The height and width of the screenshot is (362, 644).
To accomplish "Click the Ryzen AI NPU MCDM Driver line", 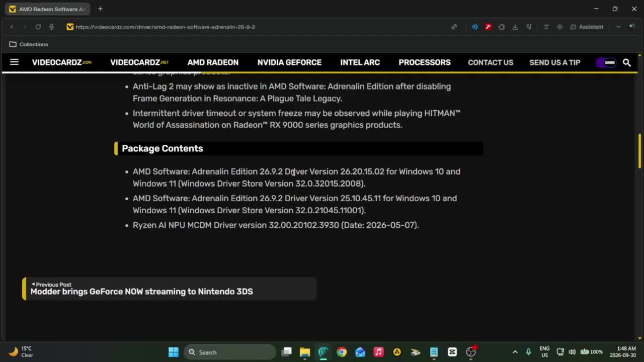I will tap(276, 225).
